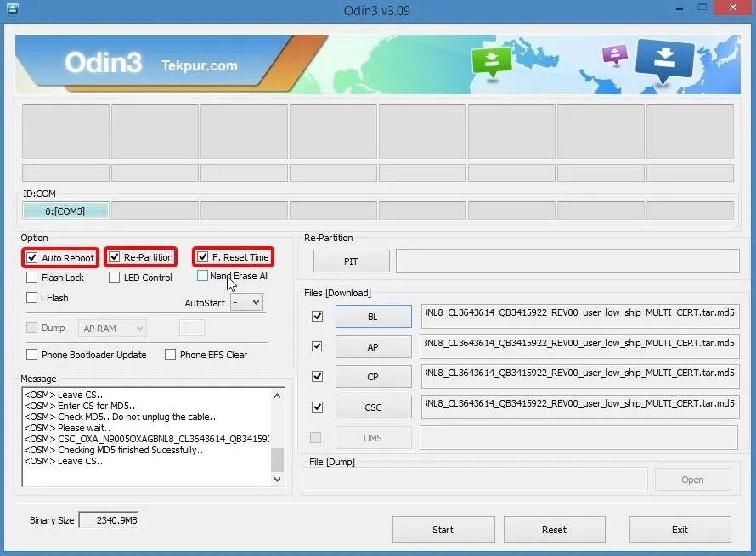Open the AP RAM dump dropdown
756x556 pixels.
(x=112, y=329)
